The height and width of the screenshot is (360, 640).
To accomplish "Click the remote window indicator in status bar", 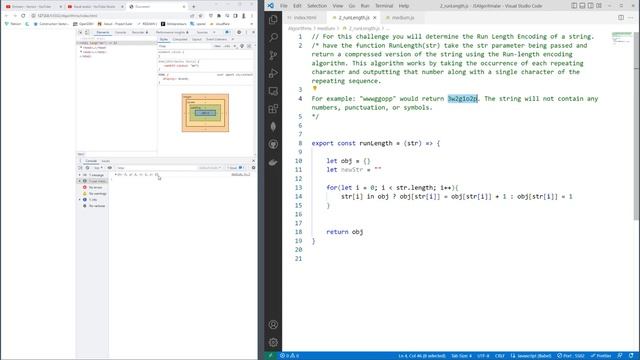I will (270, 356).
